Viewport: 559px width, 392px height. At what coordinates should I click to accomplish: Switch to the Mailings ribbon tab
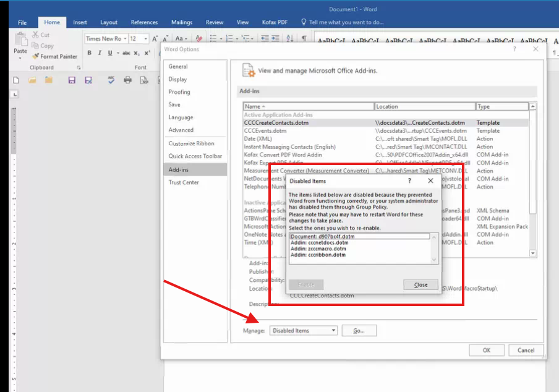[181, 22]
